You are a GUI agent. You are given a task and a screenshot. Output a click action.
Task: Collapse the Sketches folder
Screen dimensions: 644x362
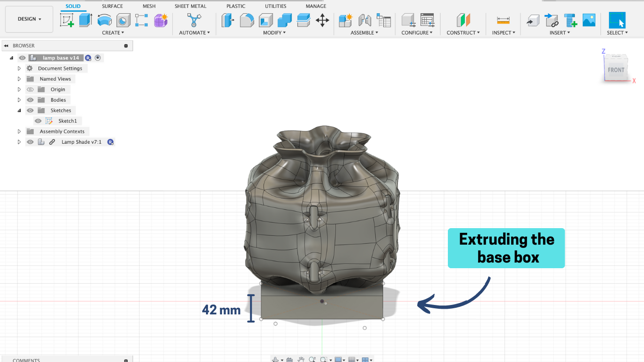[19, 110]
